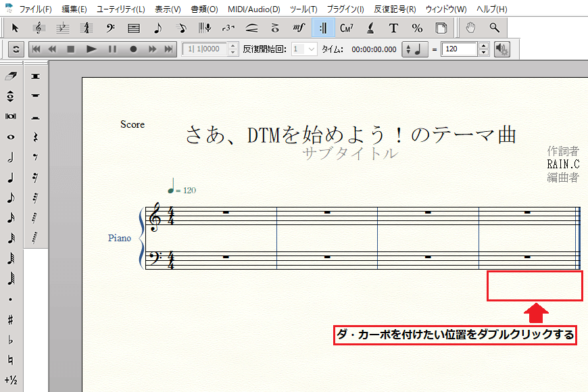This screenshot has height=392, width=588.
Task: Increase the tempo value with the stepper
Action: coord(483,46)
